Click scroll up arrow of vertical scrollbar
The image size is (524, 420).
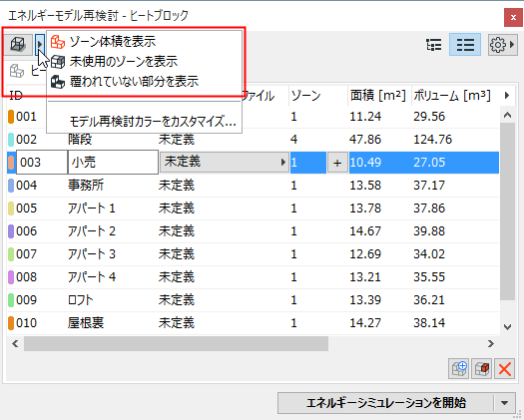(507, 116)
